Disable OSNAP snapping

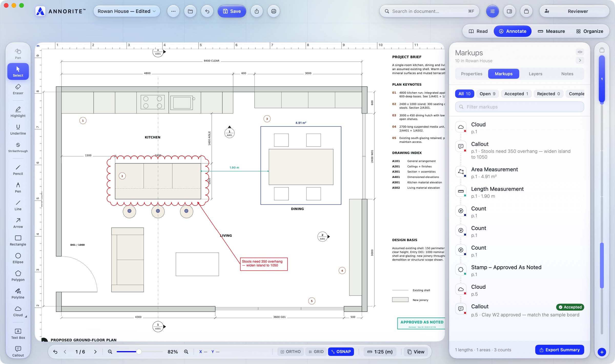point(341,352)
